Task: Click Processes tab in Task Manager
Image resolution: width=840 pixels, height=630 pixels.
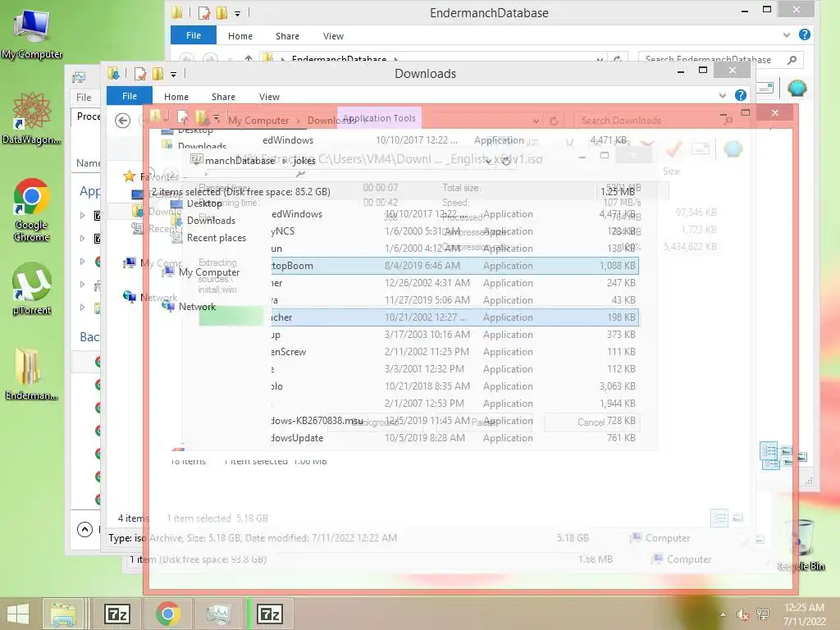Action: (88, 116)
